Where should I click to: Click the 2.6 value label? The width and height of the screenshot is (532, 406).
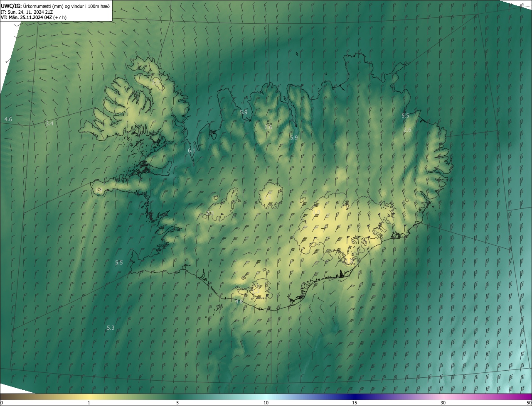(407, 130)
